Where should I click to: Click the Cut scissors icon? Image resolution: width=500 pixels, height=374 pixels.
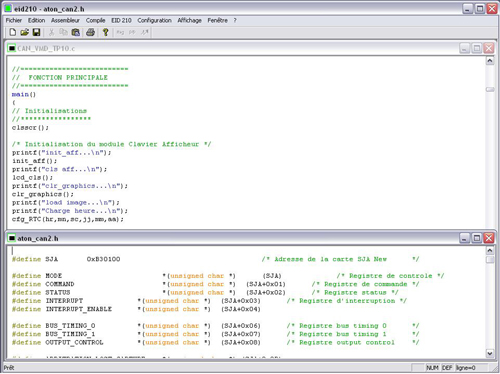[51, 32]
